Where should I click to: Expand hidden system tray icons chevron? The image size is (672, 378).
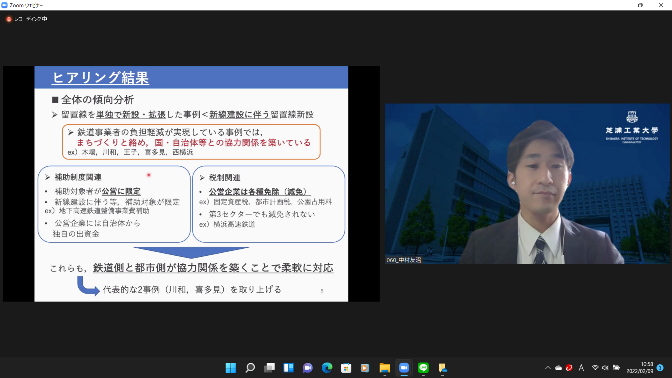point(548,368)
